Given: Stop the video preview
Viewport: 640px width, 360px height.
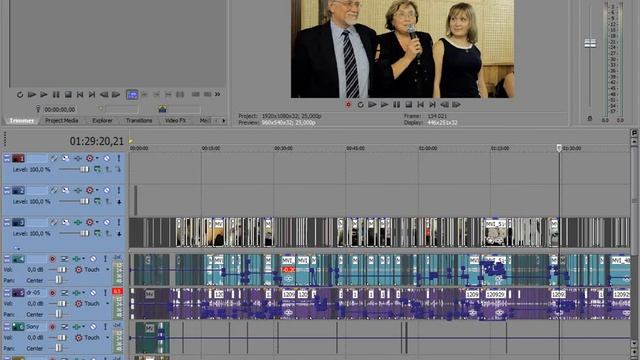Looking at the screenshot, I should (408, 105).
